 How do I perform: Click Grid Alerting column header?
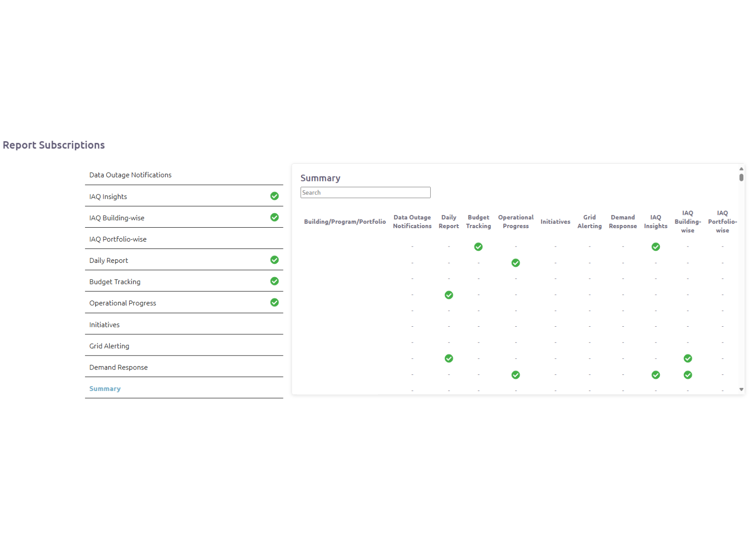coord(589,221)
